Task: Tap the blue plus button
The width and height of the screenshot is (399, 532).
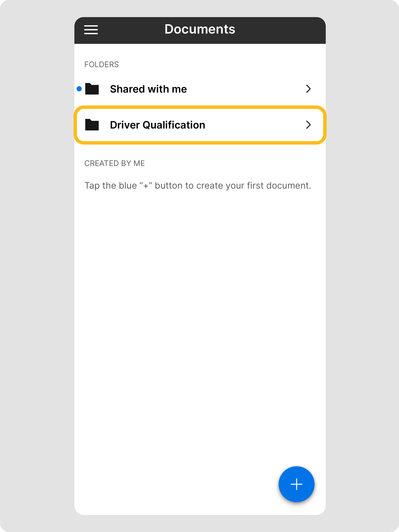Action: point(296,484)
